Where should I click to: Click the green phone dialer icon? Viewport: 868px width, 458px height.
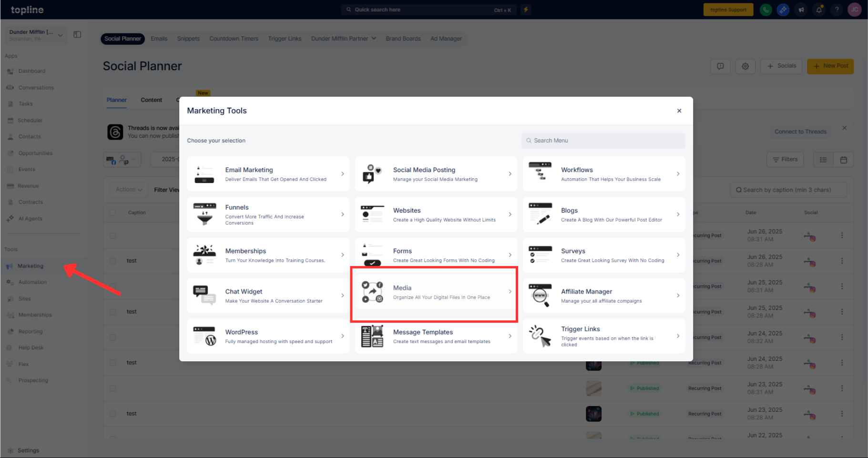tap(766, 10)
